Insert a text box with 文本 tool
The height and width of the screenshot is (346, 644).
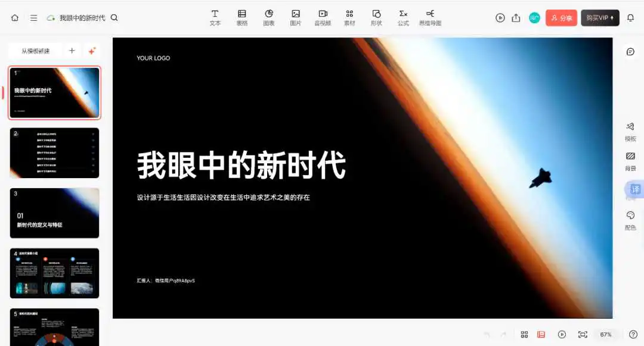215,18
